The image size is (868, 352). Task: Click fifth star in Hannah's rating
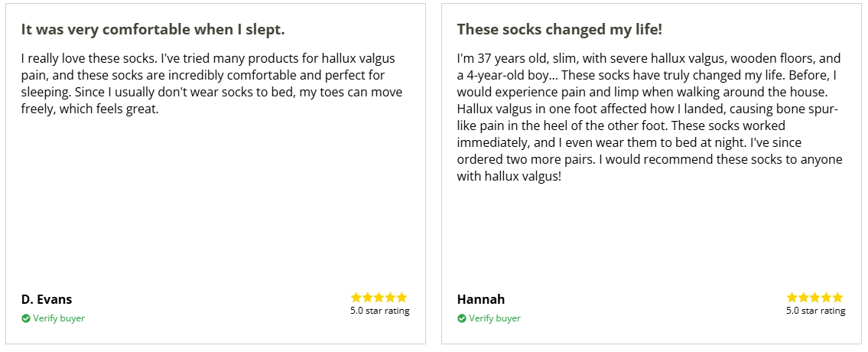tap(838, 298)
